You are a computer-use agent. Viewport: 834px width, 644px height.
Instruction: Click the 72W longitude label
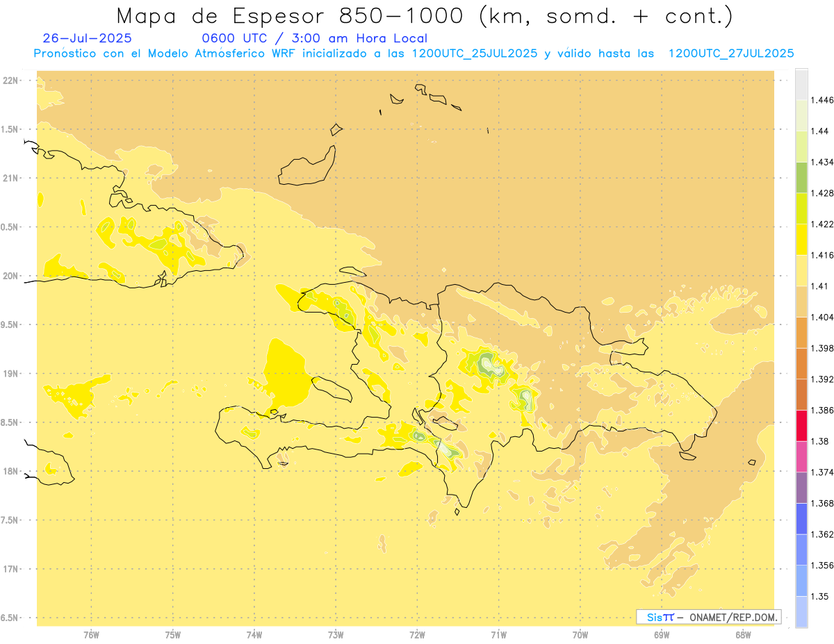[417, 635]
